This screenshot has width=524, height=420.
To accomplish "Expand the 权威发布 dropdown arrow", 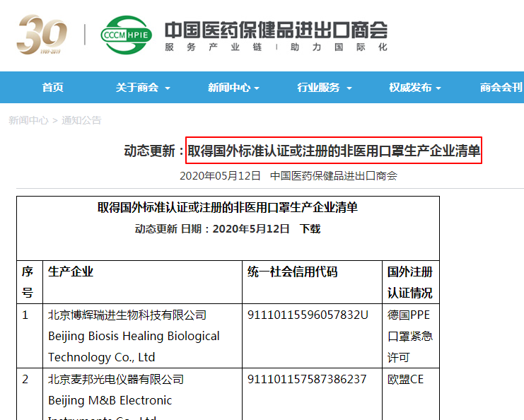I will [438, 88].
